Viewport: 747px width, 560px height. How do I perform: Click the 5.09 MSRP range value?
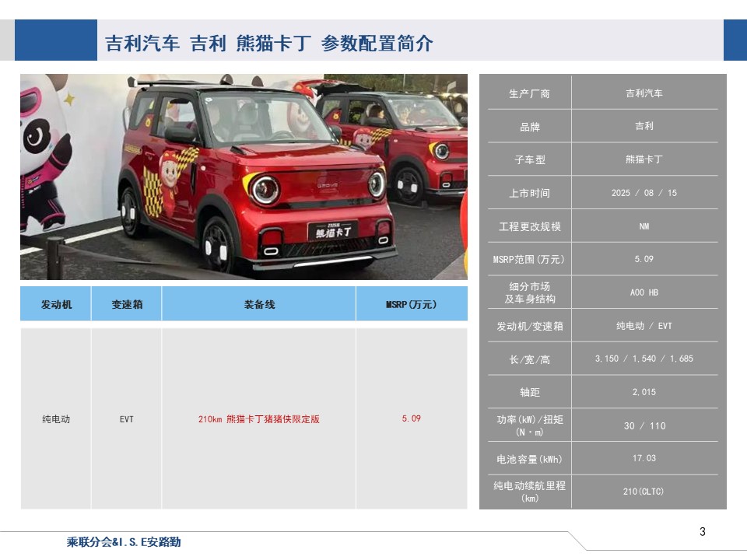pyautogui.click(x=644, y=259)
